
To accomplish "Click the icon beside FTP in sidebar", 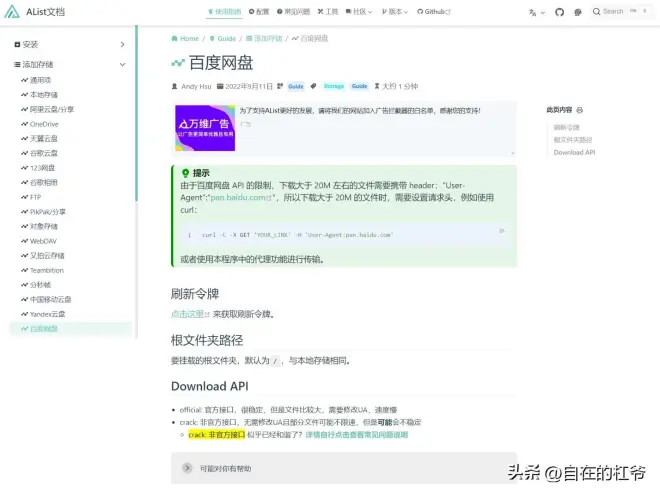I will point(24,197).
